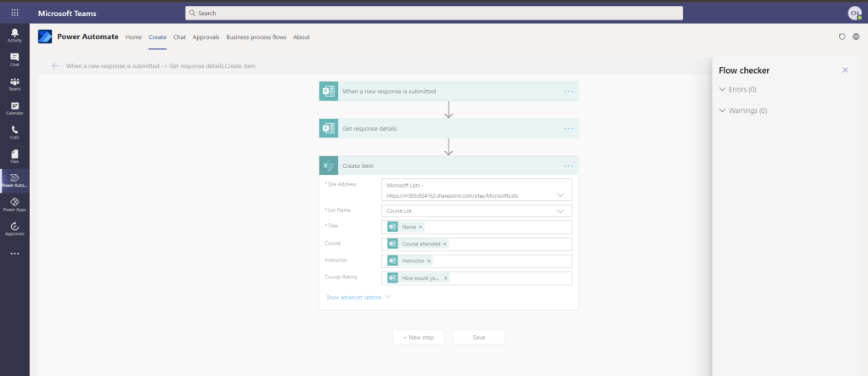Viewport: 868px width, 376px height.
Task: Collapse the Warnings (0) section
Action: tap(723, 110)
